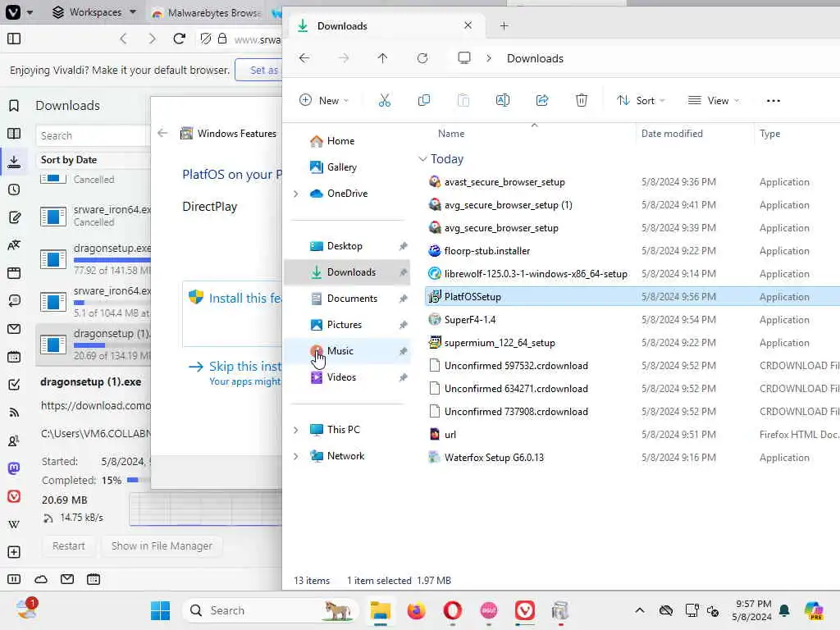
Task: Select Downloads tab in File Explorer
Action: point(386,25)
